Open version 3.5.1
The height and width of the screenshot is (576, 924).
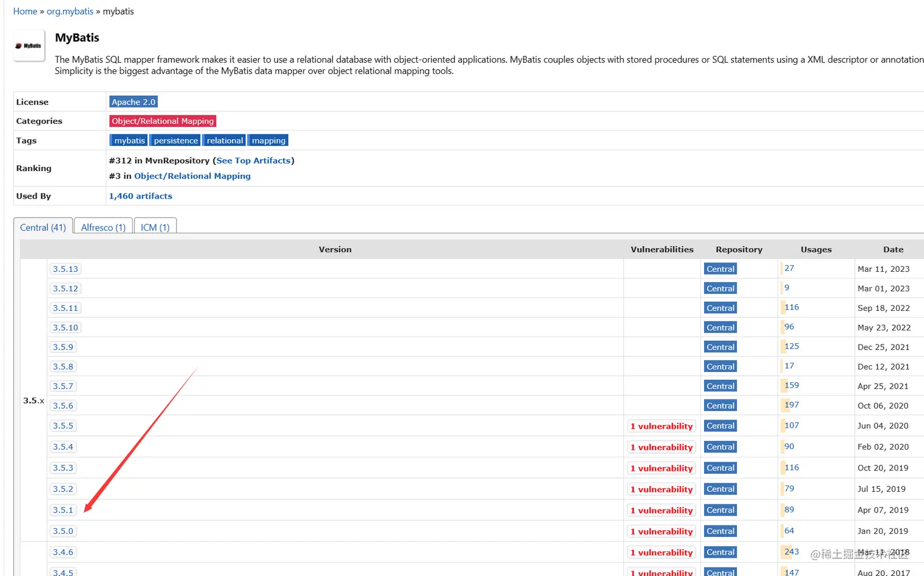[63, 510]
